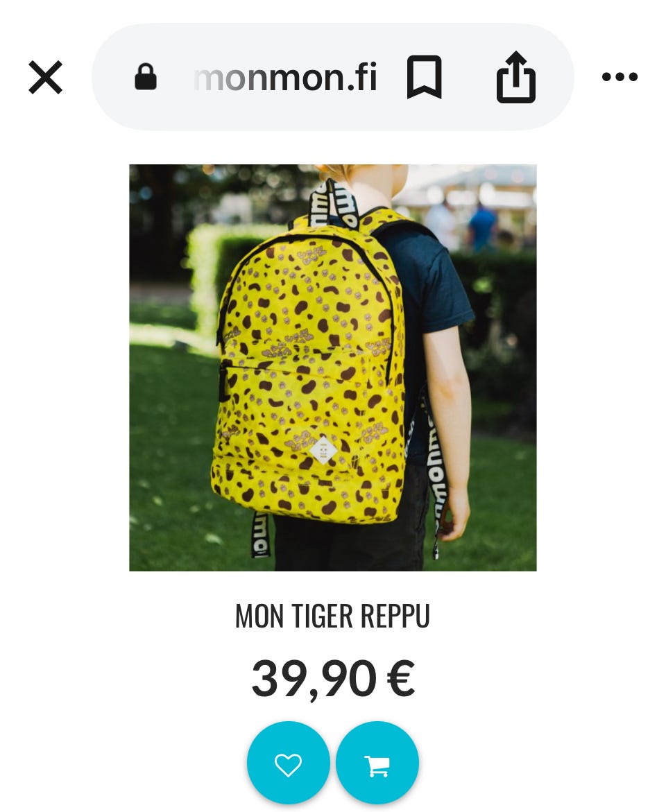Click the 39,90 € price label

[x=333, y=678]
